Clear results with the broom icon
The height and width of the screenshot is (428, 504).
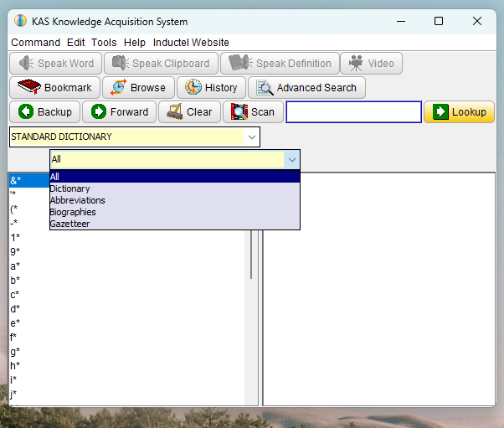tap(175, 111)
